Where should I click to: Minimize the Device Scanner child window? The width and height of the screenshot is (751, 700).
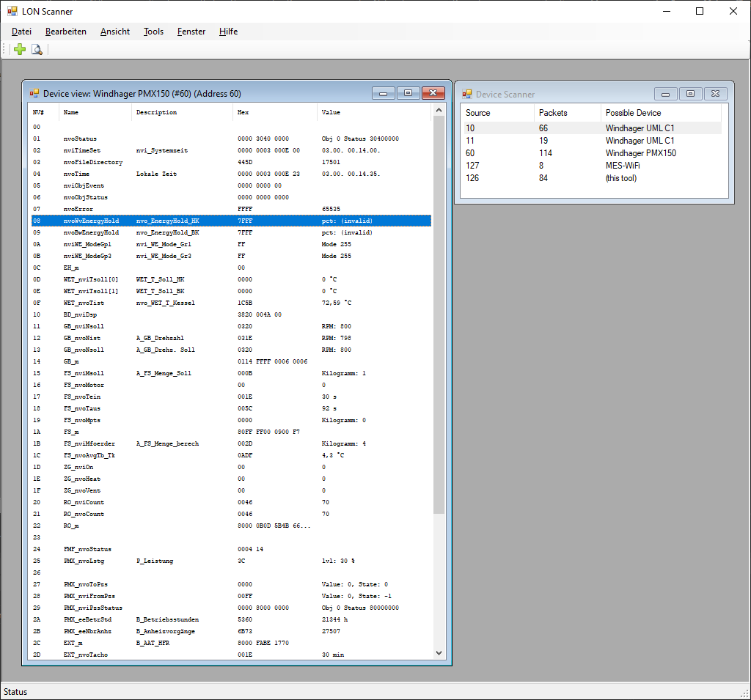click(x=665, y=94)
